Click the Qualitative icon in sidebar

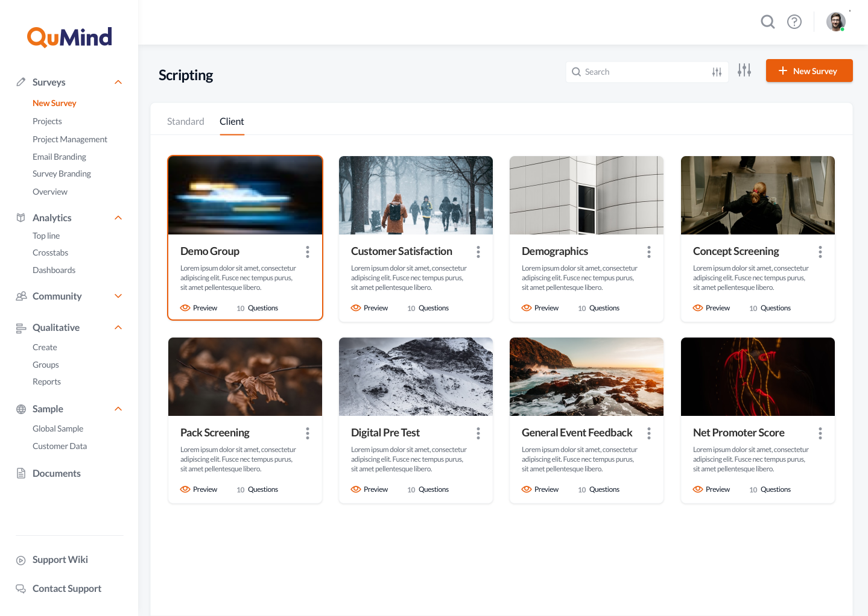coord(21,328)
